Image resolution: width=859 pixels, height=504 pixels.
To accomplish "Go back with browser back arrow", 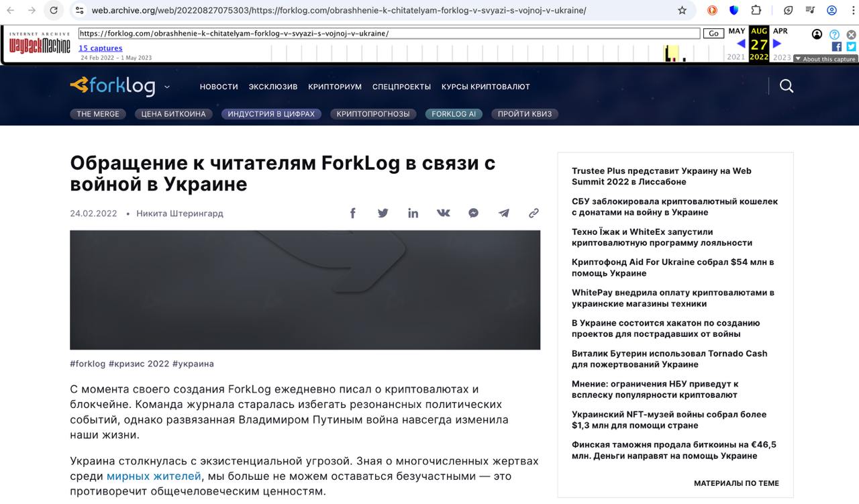I will pyautogui.click(x=11, y=10).
